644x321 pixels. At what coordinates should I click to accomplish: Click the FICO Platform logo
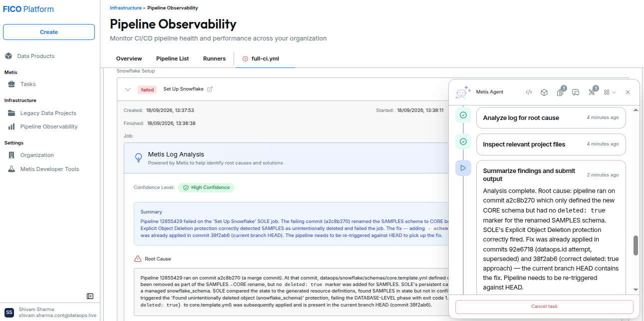click(x=28, y=9)
